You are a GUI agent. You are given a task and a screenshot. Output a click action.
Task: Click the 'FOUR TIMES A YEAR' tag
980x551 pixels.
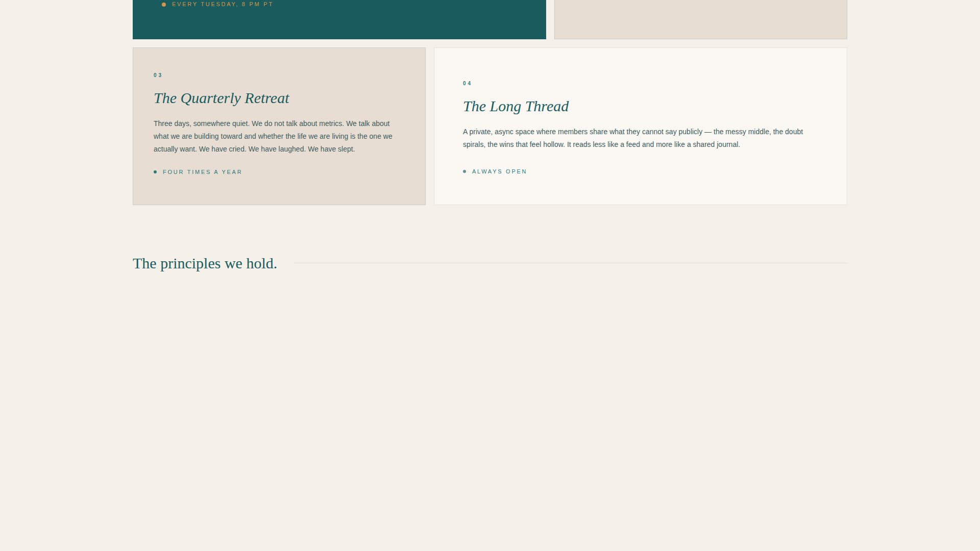(x=202, y=172)
